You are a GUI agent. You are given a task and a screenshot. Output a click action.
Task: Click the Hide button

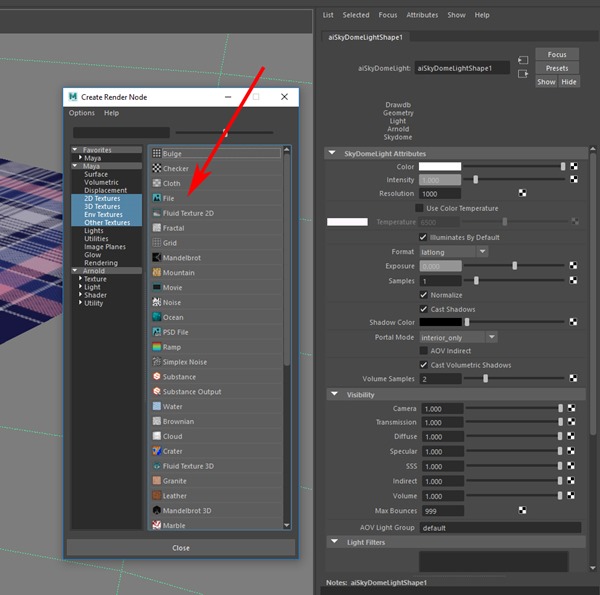click(x=569, y=82)
